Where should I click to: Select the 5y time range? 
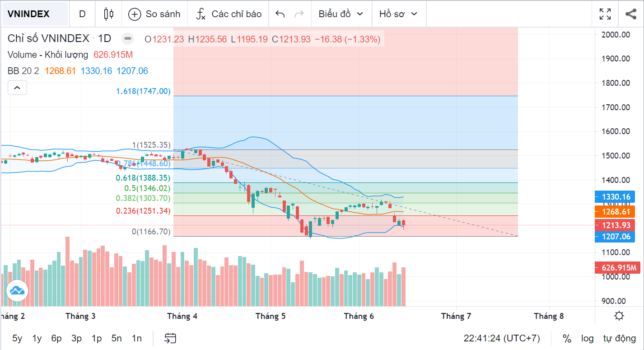coord(17,338)
